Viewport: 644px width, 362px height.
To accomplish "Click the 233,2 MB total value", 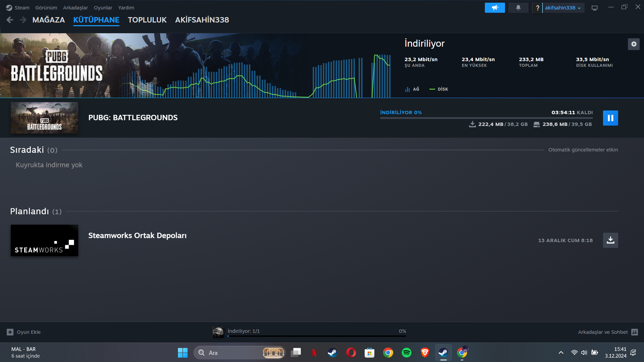I will point(531,59).
